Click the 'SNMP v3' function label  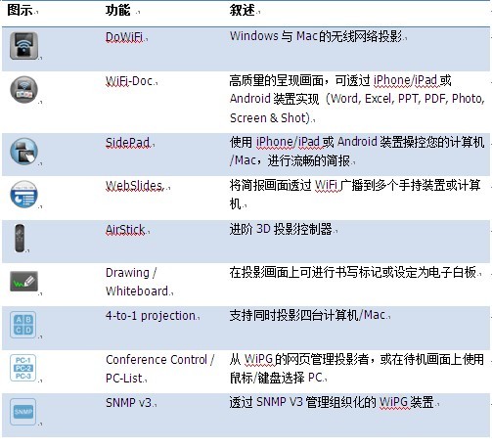(x=129, y=403)
